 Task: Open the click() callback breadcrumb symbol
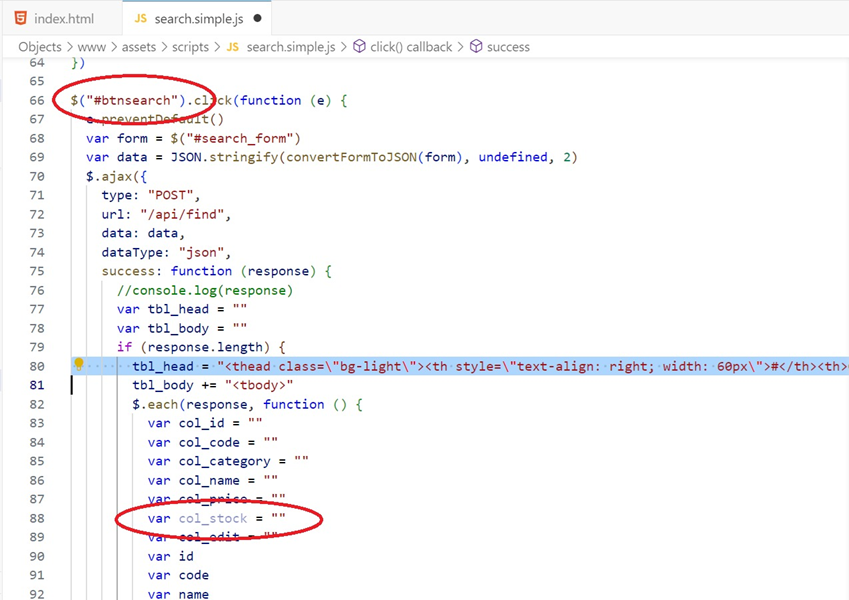[411, 47]
